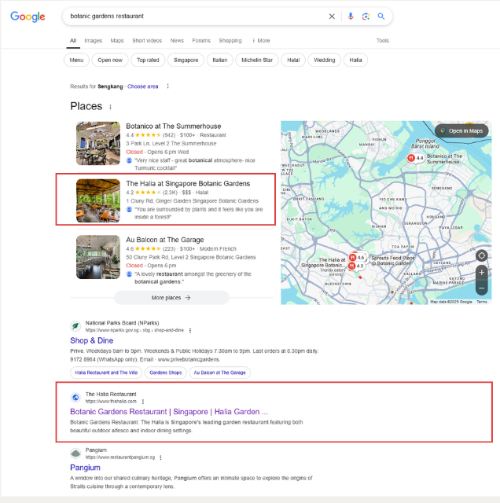Viewport: 500px width, 503px height.
Task: Open the options dots next to Places heading
Action: 110,107
